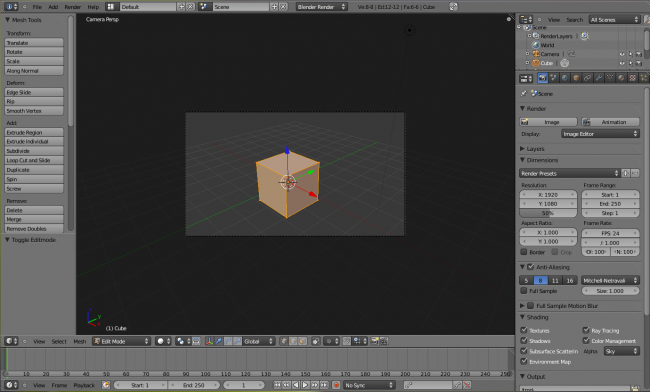Open the Modifiers wrench properties tab
The width and height of the screenshot is (650, 392).
(x=599, y=78)
